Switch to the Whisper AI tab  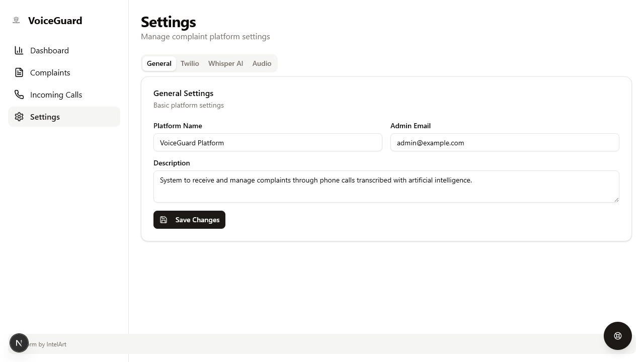[225, 63]
